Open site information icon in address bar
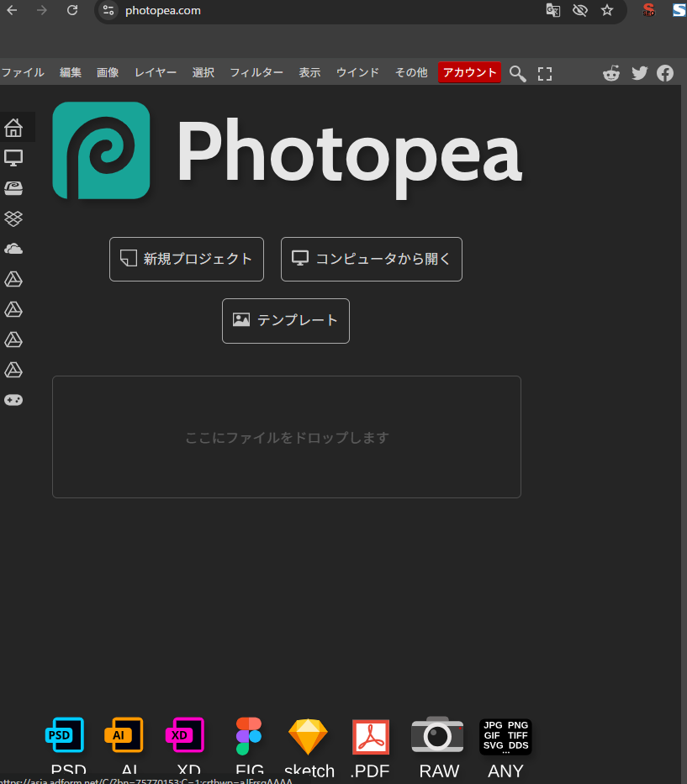This screenshot has height=784, width=687. tap(108, 10)
